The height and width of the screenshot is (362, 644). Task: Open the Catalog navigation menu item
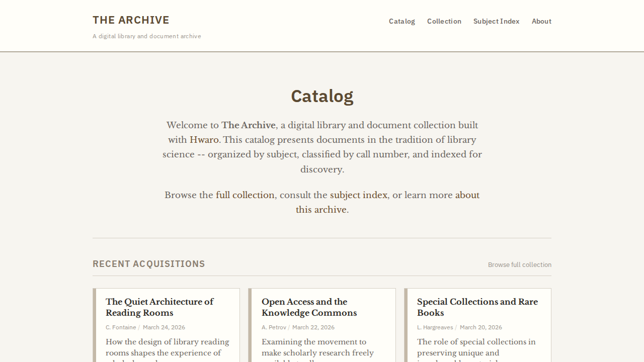click(401, 21)
